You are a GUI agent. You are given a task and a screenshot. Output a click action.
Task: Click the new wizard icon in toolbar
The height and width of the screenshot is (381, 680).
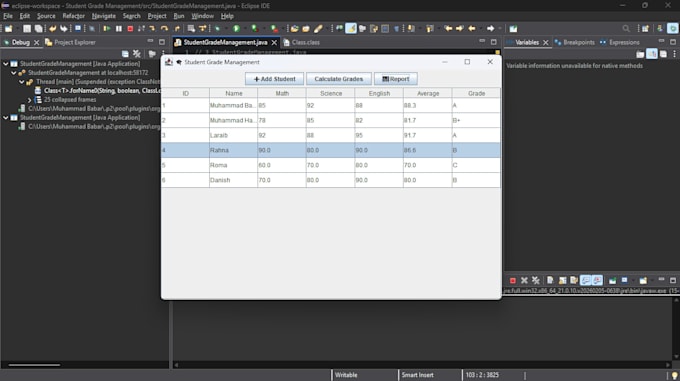point(9,29)
